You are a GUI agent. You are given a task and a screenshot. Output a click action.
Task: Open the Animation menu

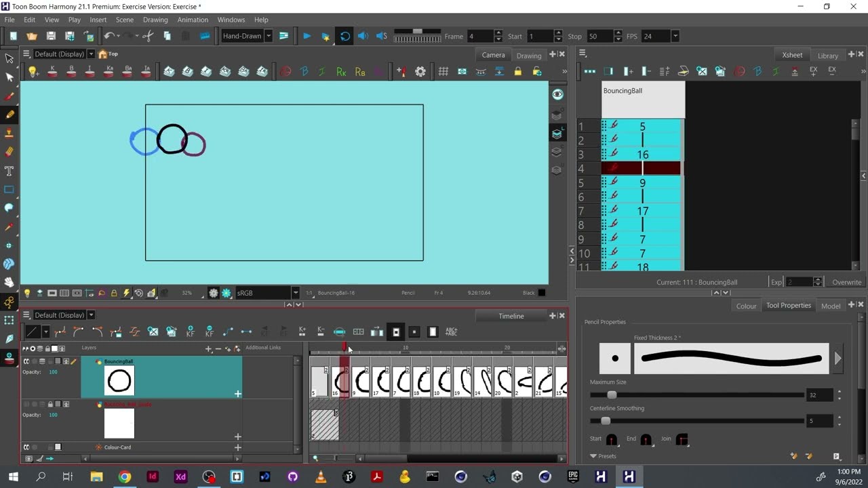(x=193, y=20)
